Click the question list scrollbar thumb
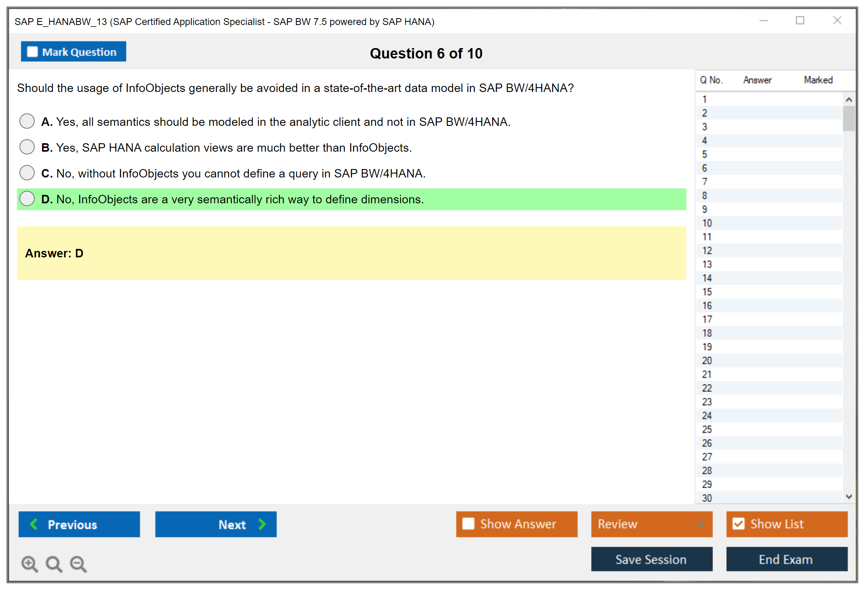 (848, 118)
